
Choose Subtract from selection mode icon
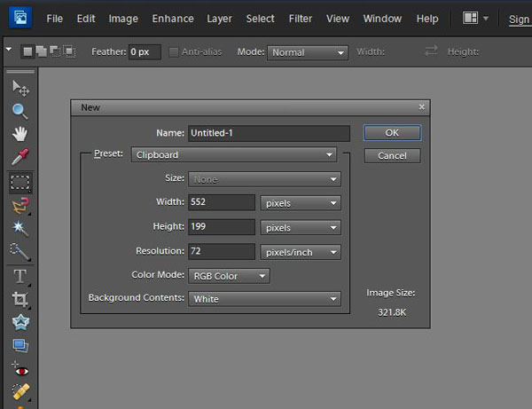[x=55, y=51]
